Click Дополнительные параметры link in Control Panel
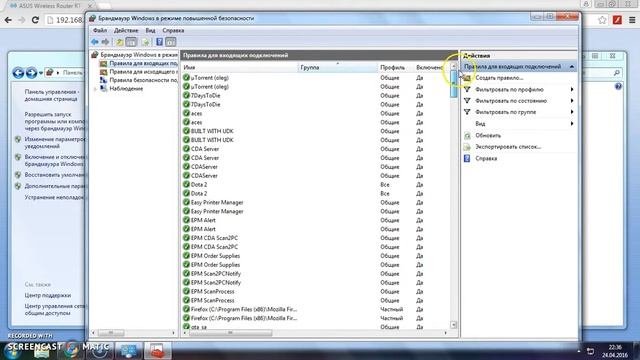This screenshot has height=360, width=640. click(x=55, y=186)
